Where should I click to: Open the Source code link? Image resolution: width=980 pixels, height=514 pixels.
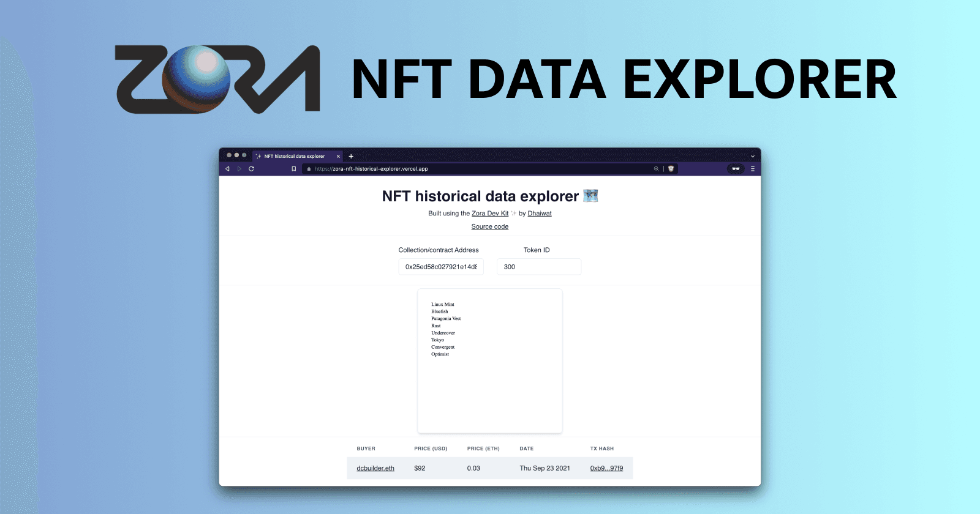pos(490,226)
